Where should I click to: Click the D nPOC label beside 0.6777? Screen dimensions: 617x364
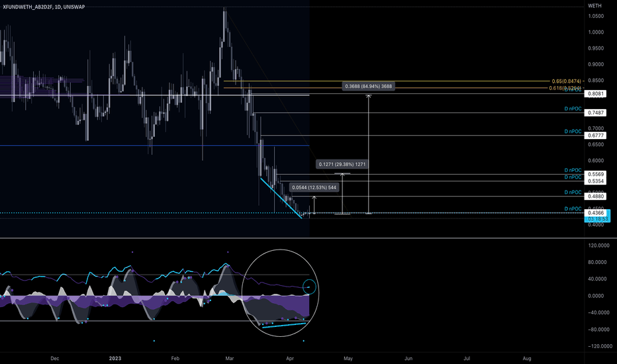573,132
